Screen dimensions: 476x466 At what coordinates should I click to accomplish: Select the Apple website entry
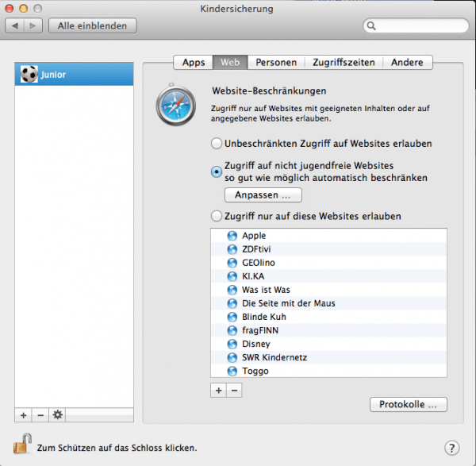pyautogui.click(x=328, y=236)
